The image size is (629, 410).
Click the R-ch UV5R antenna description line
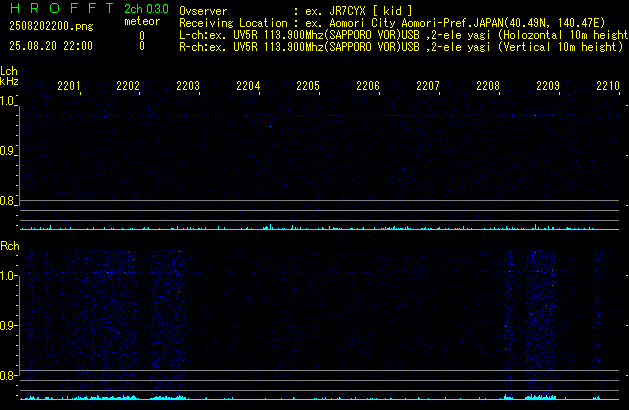pyautogui.click(x=401, y=47)
